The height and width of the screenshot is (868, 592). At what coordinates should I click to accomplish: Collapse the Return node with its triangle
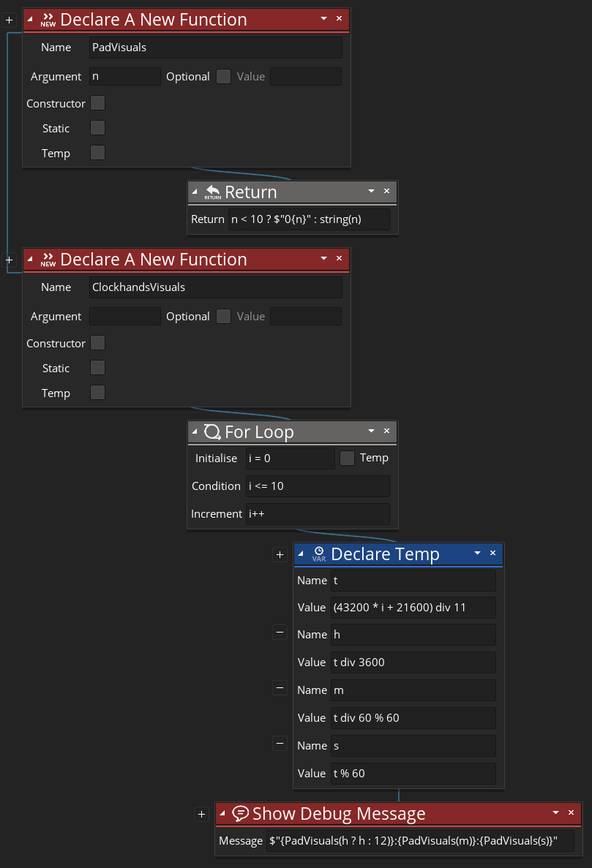tap(195, 192)
